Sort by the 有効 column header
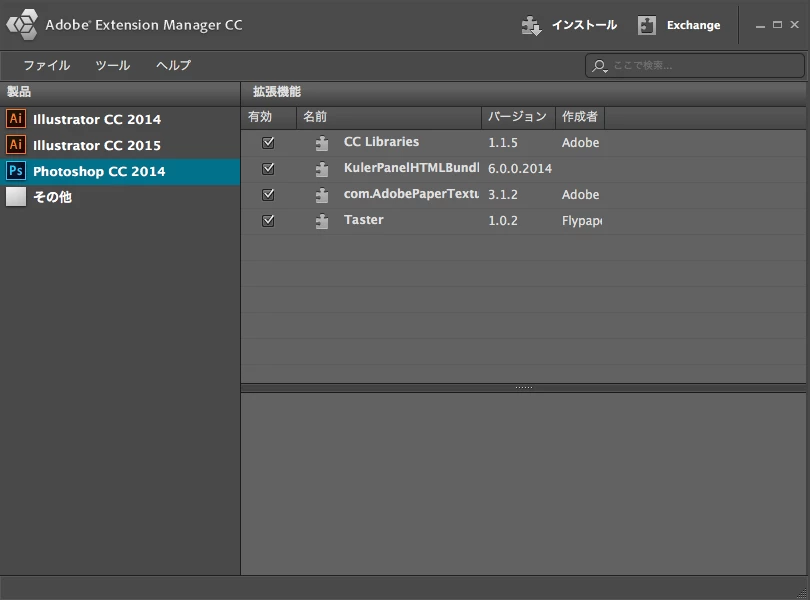Image resolution: width=810 pixels, height=600 pixels. (269, 117)
